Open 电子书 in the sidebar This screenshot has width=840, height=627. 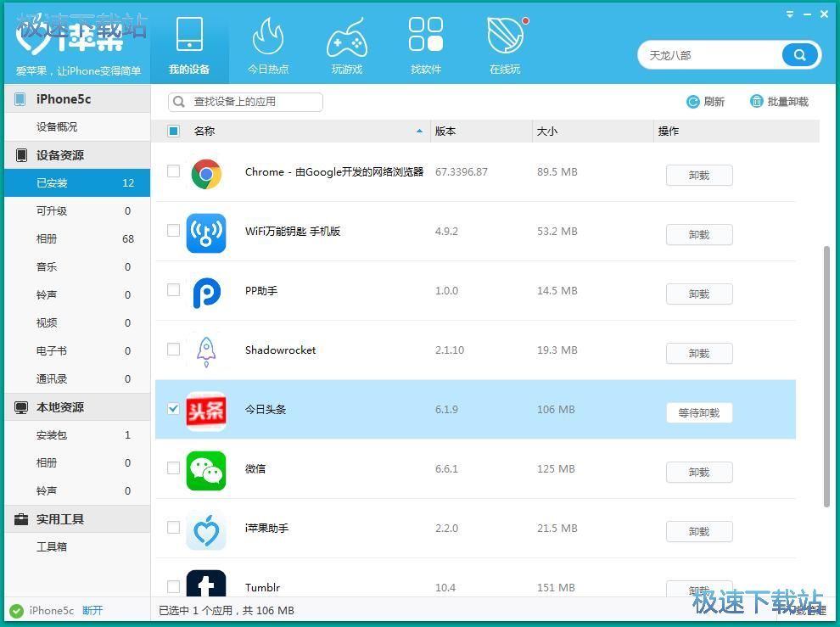(x=77, y=350)
